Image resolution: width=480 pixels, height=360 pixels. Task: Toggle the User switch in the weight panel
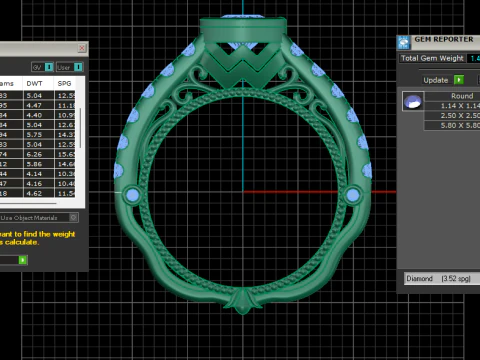tap(78, 67)
